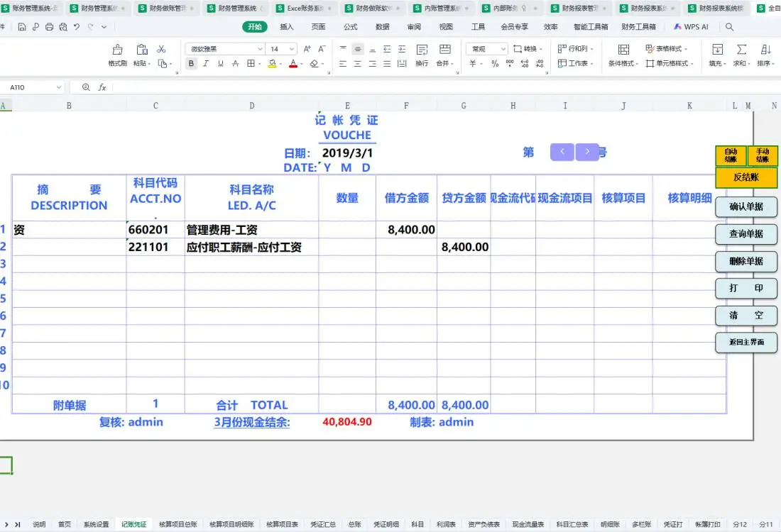
Task: Click the 返回主界面 button
Action: (746, 343)
